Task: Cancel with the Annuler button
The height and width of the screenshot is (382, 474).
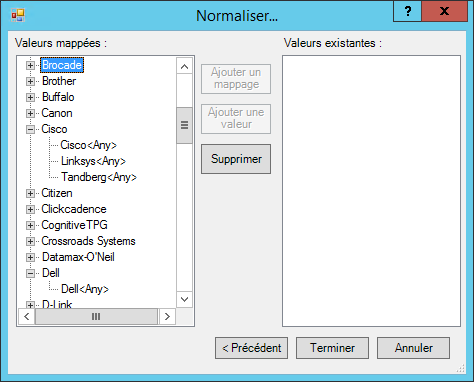Action: [413, 348]
